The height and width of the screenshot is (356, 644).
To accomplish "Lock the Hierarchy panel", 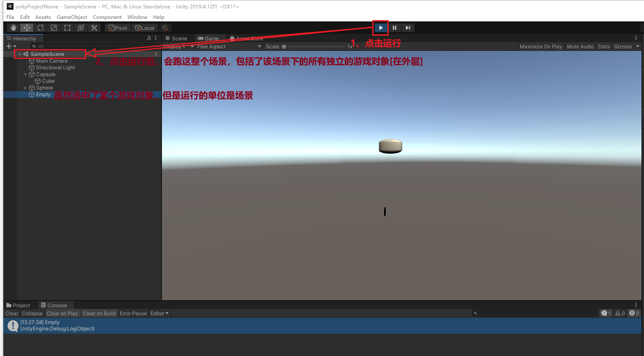I will 148,38.
